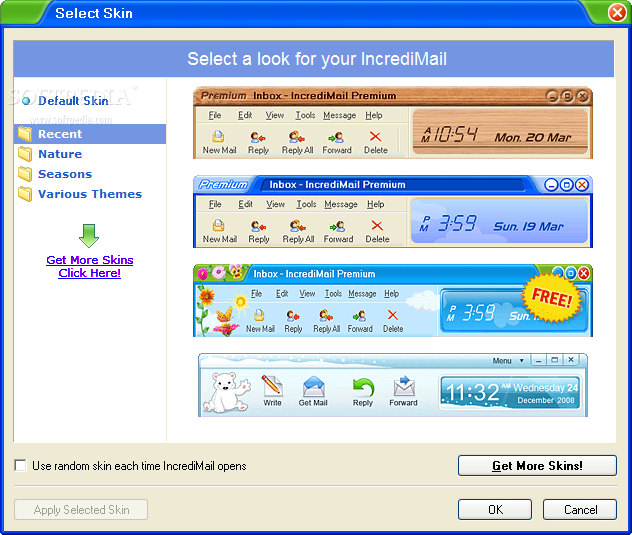The image size is (632, 535).
Task: Click the Tools menu in blue skin preview
Action: coord(306,204)
